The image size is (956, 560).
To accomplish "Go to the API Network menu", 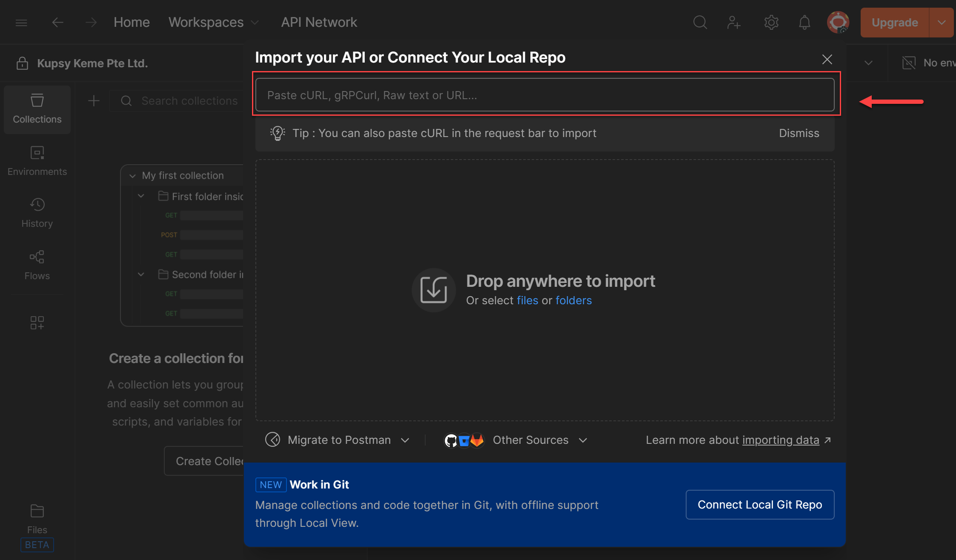I will 319,22.
